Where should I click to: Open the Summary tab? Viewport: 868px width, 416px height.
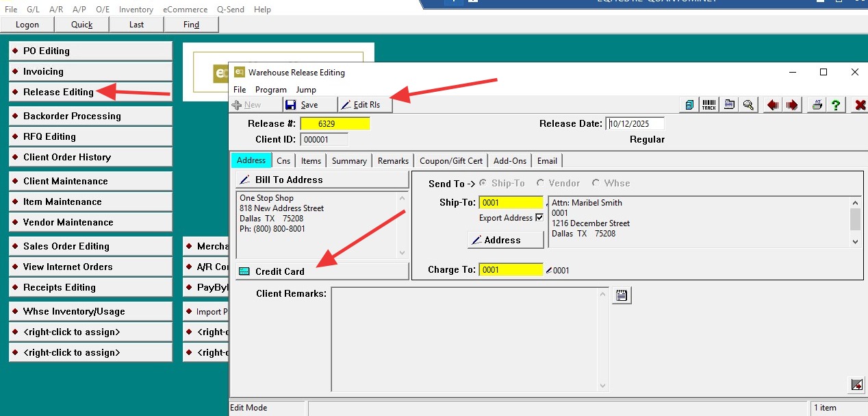(x=349, y=160)
